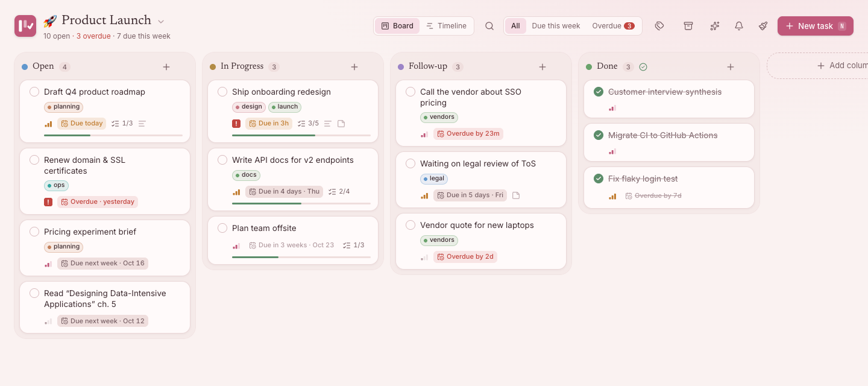Click progress bar on Write API docs card
The image size is (868, 386).
point(301,204)
